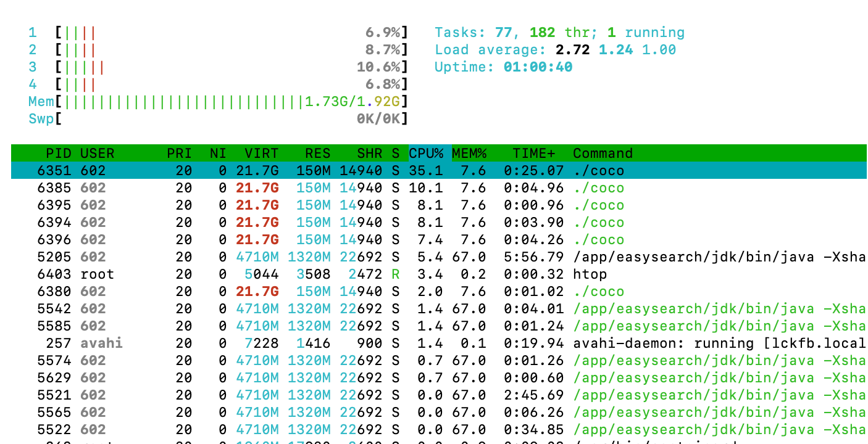The height and width of the screenshot is (444, 868).
Task: Click CPU 4 usage meter
Action: (218, 84)
